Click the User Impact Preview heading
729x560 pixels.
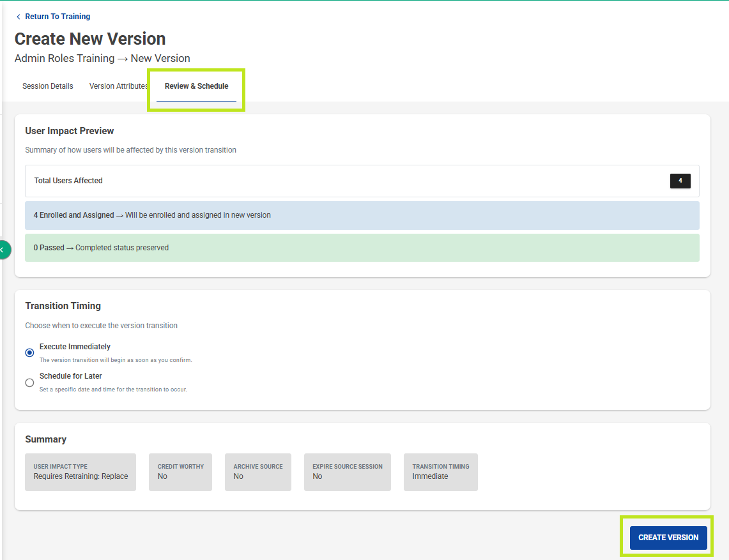(70, 131)
